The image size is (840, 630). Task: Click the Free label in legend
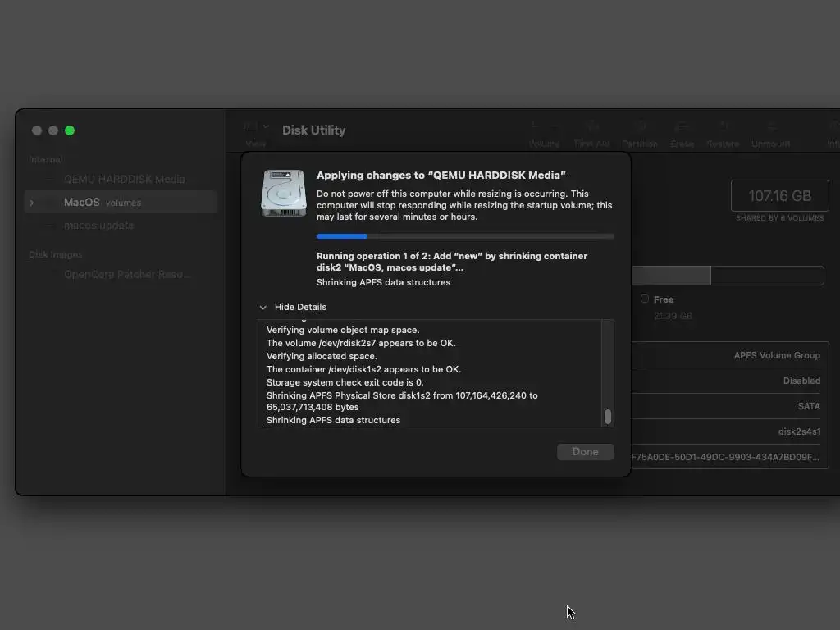pos(663,299)
